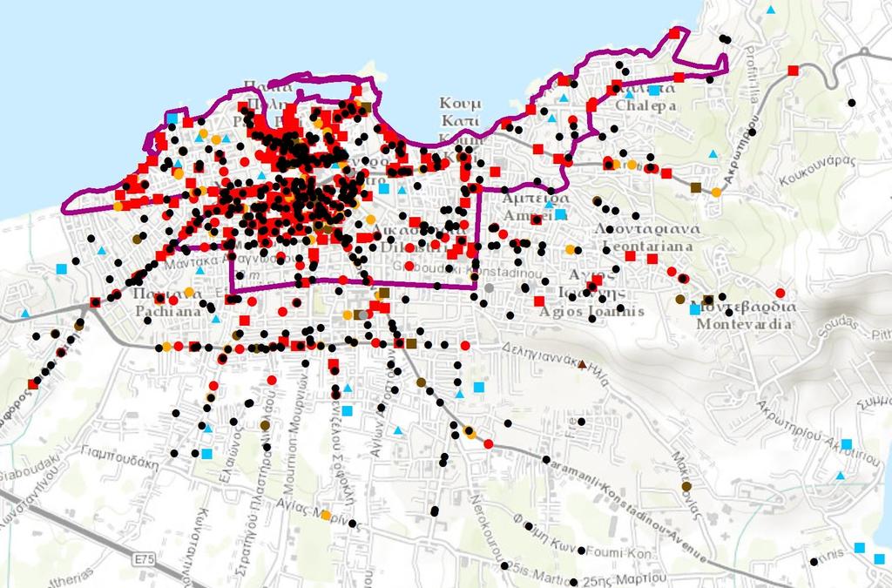The height and width of the screenshot is (588, 892).
Task: Click the Pachiana place label
Action: [168, 312]
